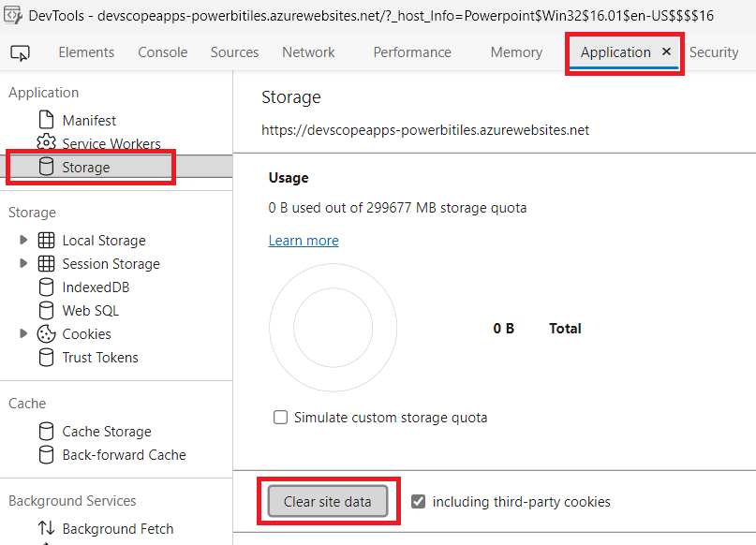Click the Trust Tokens icon
The width and height of the screenshot is (756, 545).
pos(46,358)
